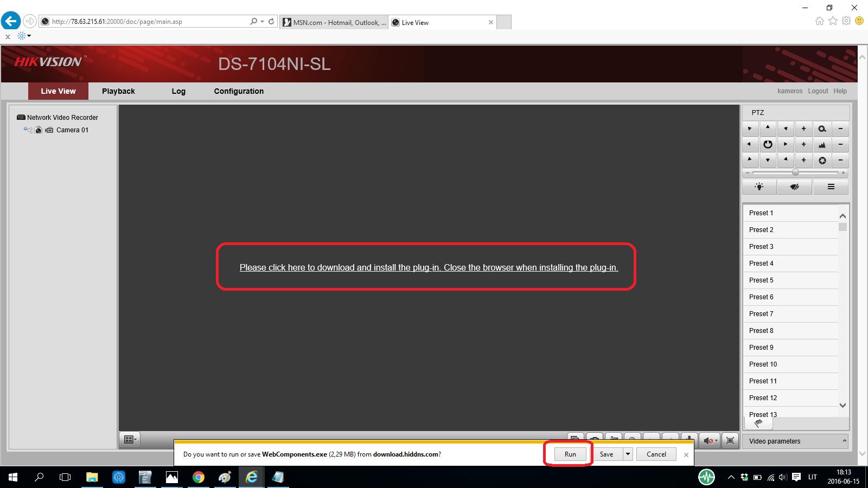Tilt PTZ camera up
Image resolution: width=868 pixels, height=488 pixels.
pyautogui.click(x=768, y=129)
